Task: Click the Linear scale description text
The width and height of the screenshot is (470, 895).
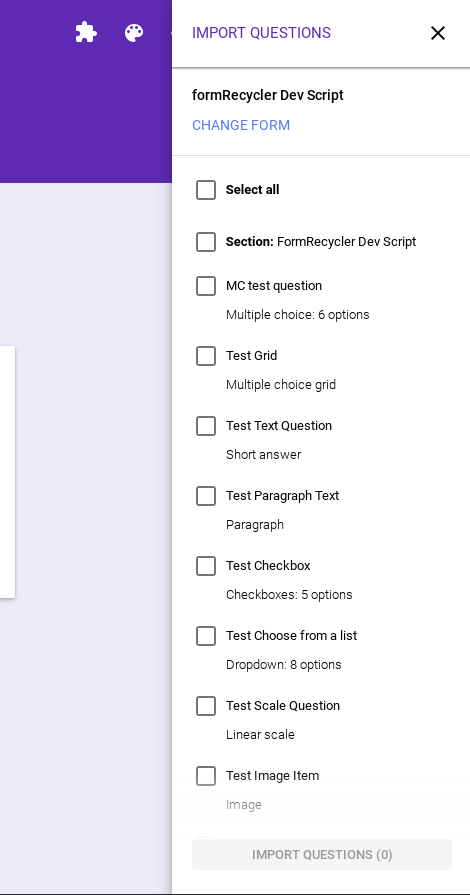Action: pyautogui.click(x=260, y=735)
